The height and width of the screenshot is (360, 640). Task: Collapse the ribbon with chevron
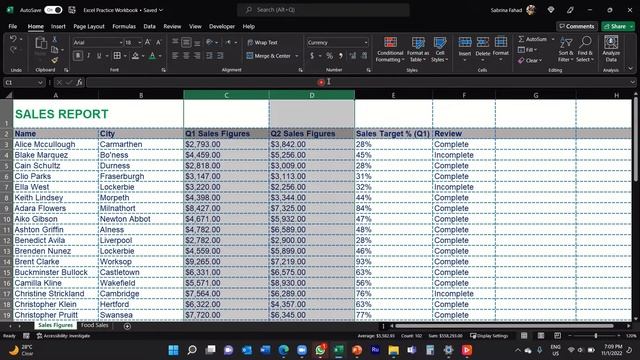[x=631, y=69]
